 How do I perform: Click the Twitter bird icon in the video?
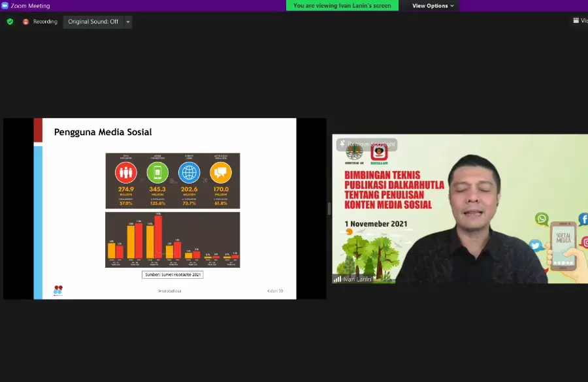[x=536, y=246]
